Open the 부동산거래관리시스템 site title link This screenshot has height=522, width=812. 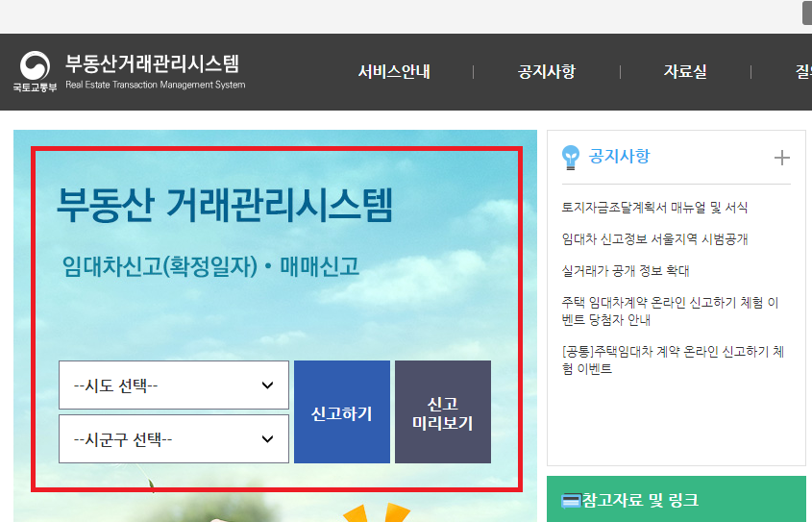pos(155,71)
